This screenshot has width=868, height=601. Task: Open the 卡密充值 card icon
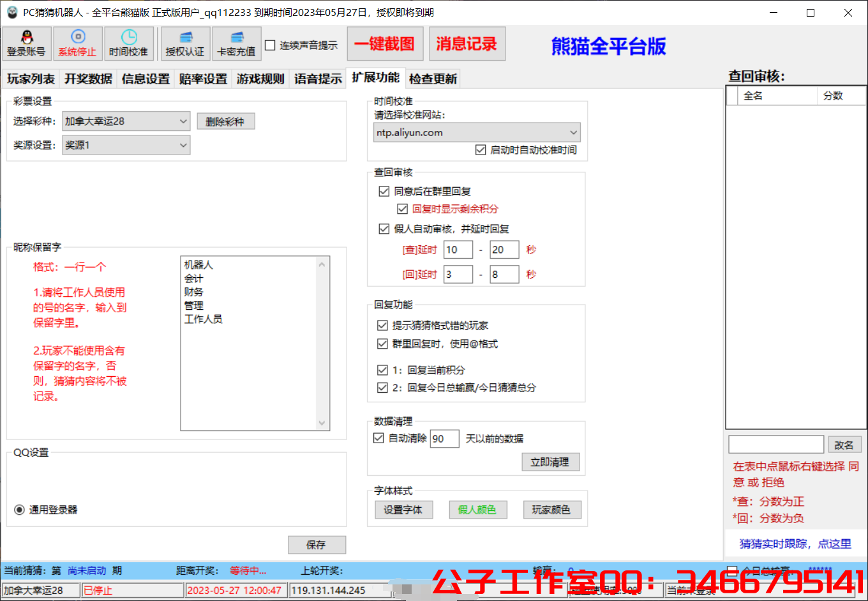(237, 43)
